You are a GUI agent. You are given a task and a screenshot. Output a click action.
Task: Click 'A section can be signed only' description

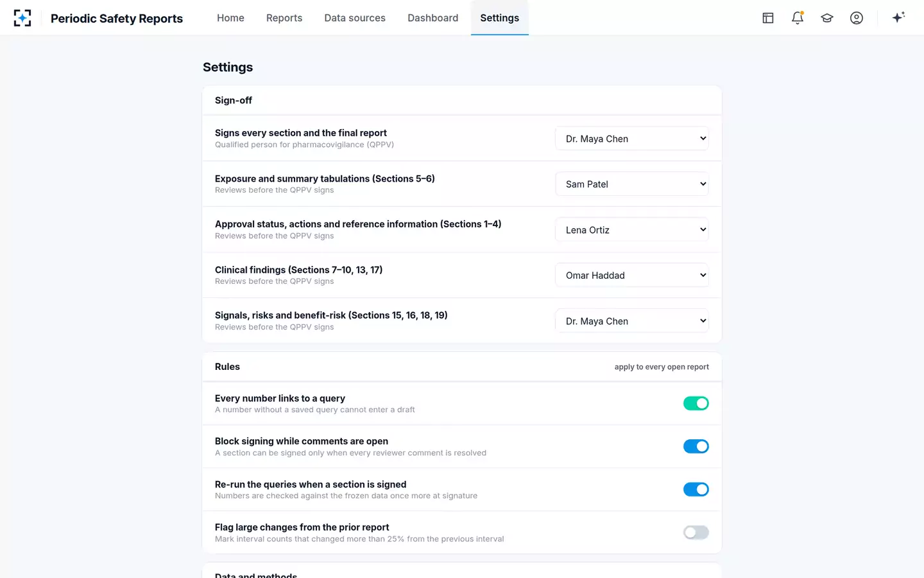pyautogui.click(x=350, y=453)
